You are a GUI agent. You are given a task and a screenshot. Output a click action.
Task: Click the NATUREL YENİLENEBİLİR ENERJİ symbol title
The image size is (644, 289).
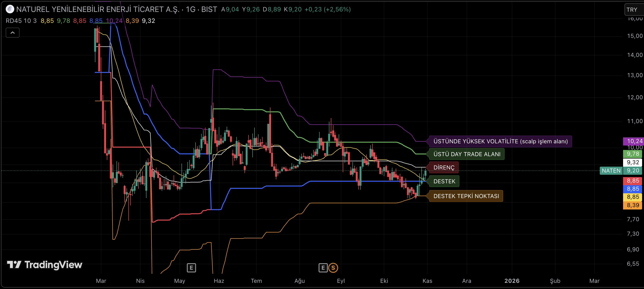tap(98, 9)
